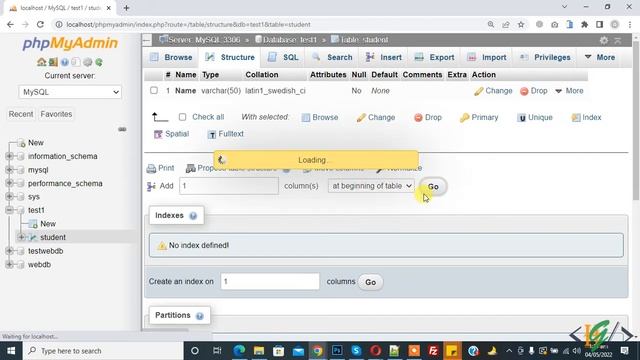Open the 'at beginning of table' dropdown
The image size is (640, 360).
(x=371, y=186)
